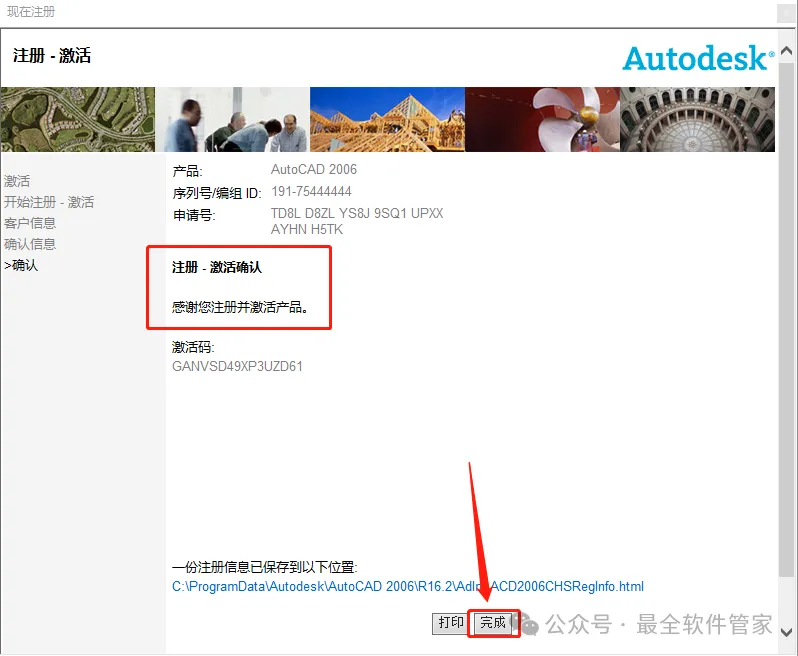
Task: Click the 序列号/编组 ID: label
Action: click(217, 193)
